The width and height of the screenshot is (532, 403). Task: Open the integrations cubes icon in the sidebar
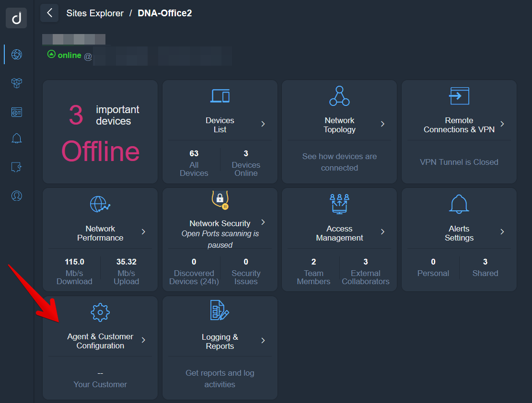[x=16, y=83]
